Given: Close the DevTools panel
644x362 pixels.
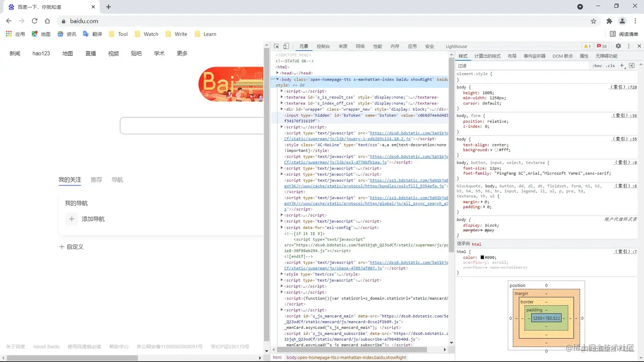Looking at the screenshot, I should pos(639,46).
